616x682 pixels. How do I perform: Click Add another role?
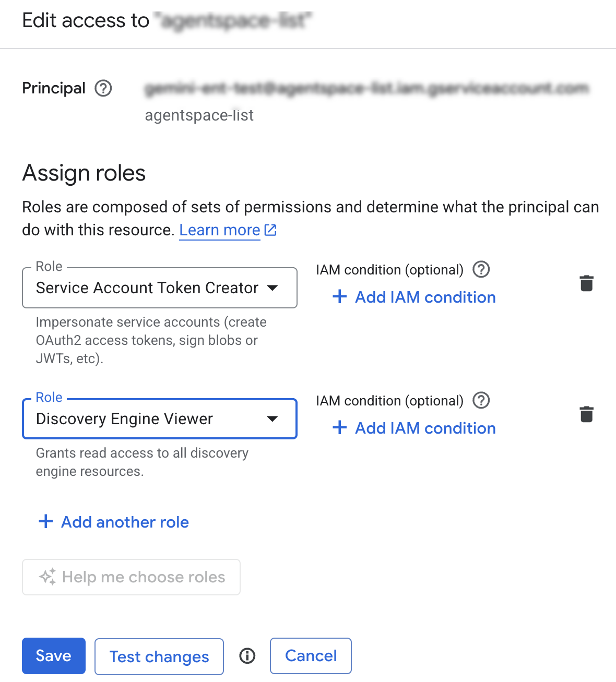(125, 522)
